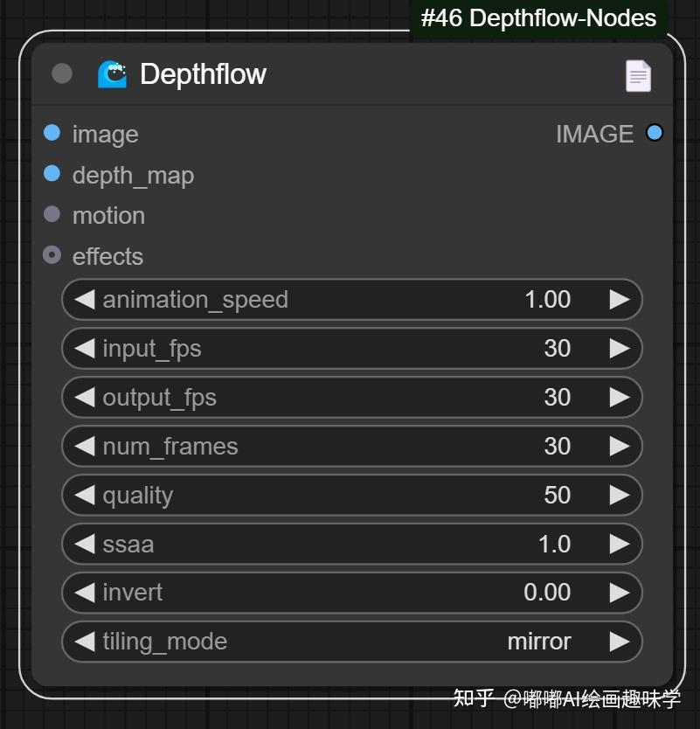Click the motion input socket
Screen dimensions: 700x729
point(52,214)
